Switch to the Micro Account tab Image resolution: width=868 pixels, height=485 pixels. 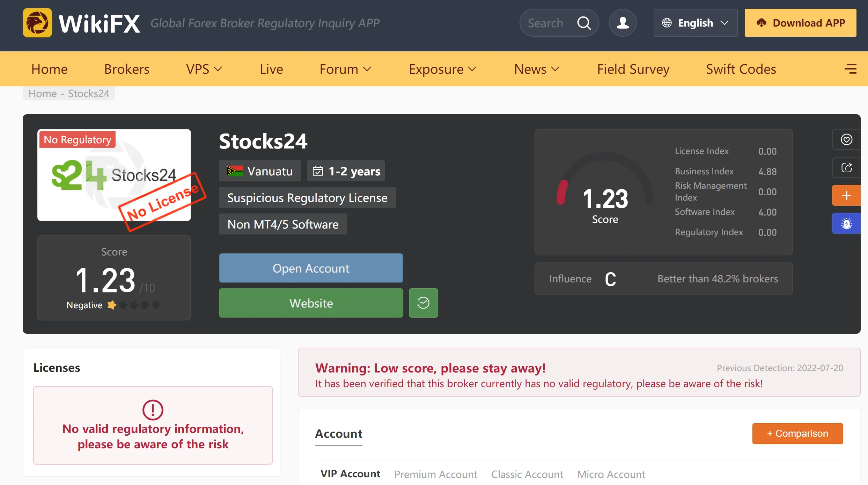[611, 474]
